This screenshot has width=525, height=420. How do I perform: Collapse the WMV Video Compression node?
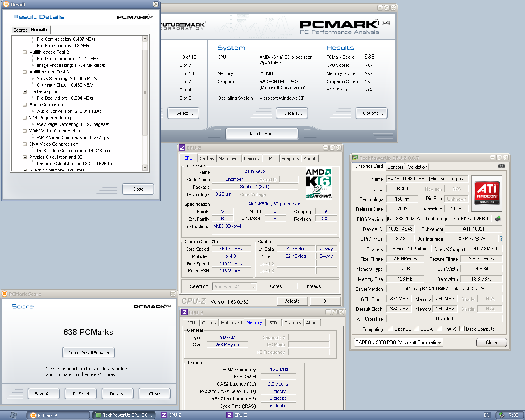click(x=25, y=131)
